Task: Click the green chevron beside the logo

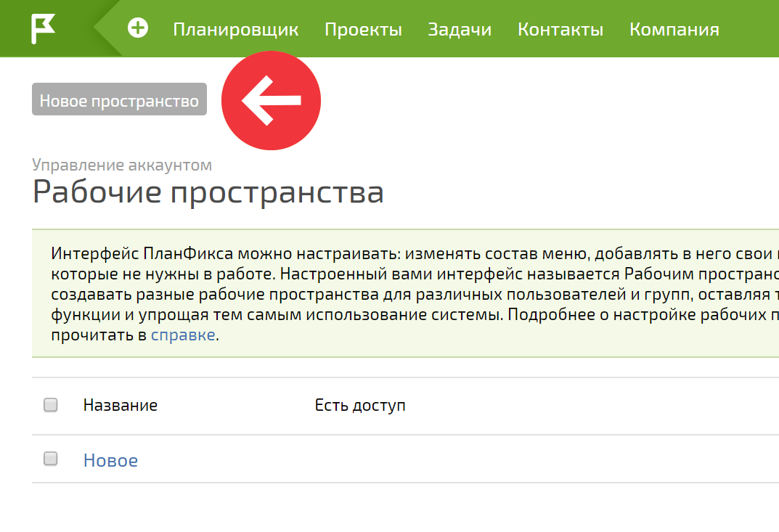Action: coord(107,28)
